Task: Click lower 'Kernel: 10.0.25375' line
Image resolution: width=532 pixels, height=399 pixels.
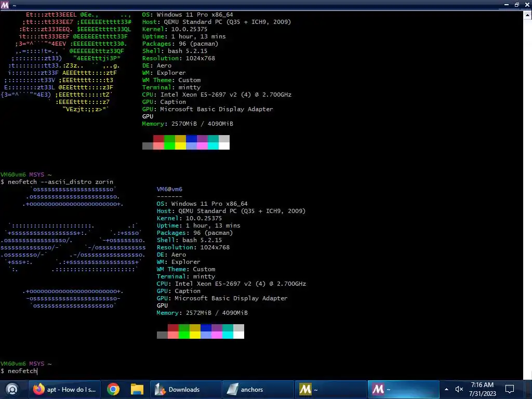Action: tap(189, 218)
